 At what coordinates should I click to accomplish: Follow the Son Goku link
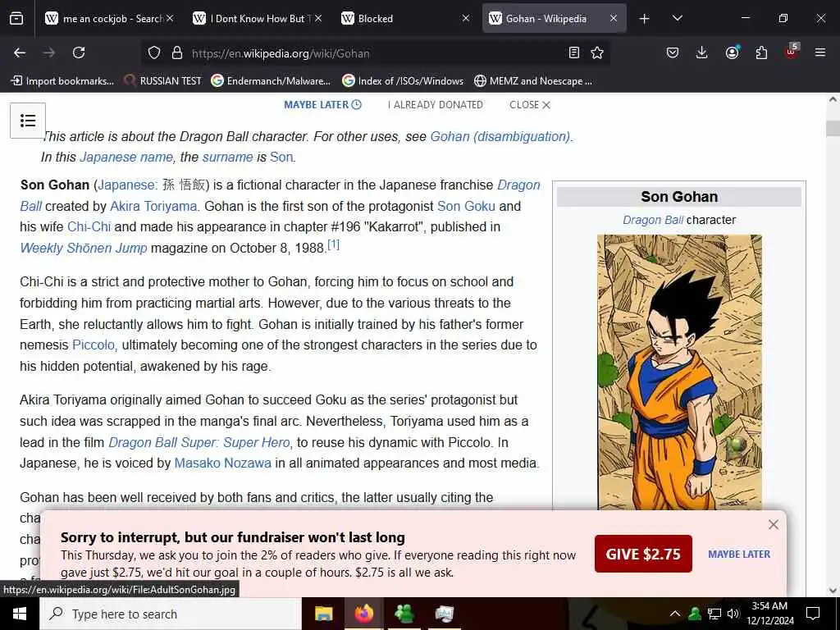coord(466,206)
